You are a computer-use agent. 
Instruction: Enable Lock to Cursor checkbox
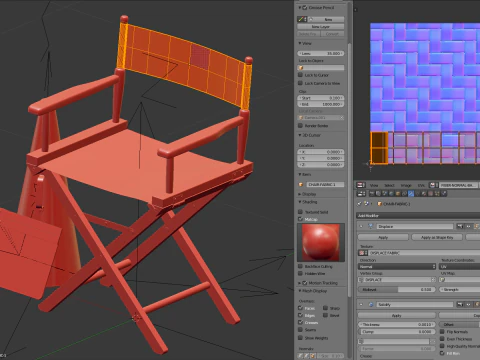tap(300, 75)
